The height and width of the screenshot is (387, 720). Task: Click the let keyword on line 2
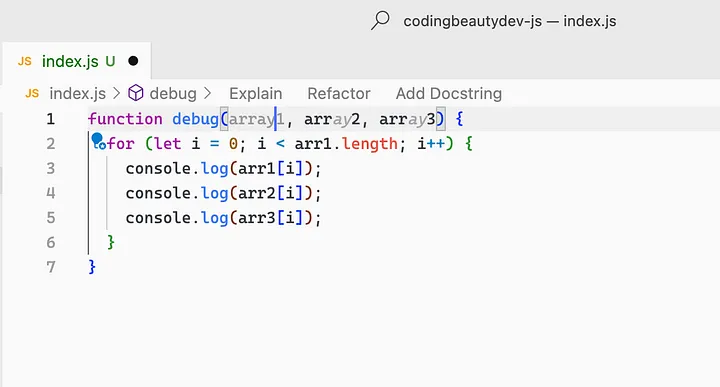pos(168,144)
